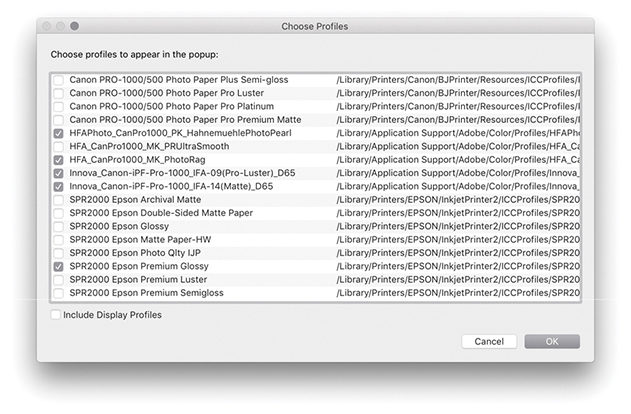Uncheck HFAPhoto_CanPro1000_PK_HahnemuehlePhotoPearl profile
Screen dimensions: 631x414
(58, 133)
